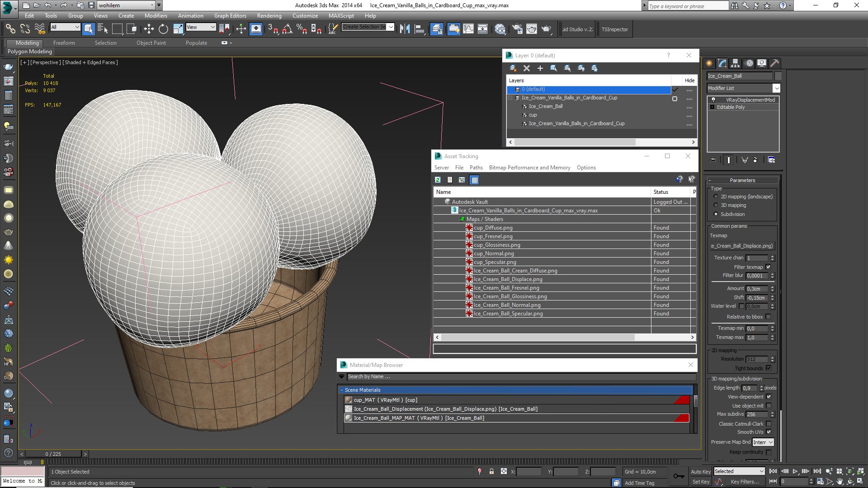Click the Mirror tool icon
868x488 pixels.
405,29
